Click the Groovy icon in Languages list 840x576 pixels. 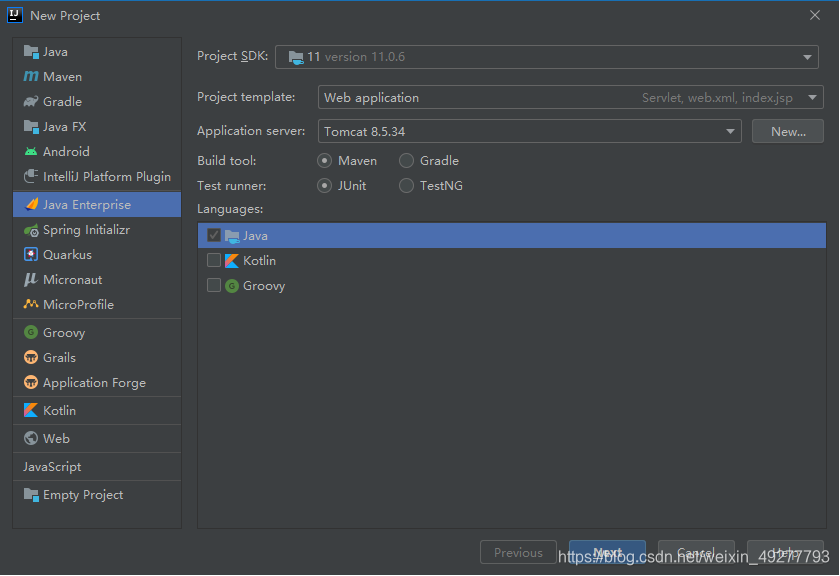click(x=232, y=286)
